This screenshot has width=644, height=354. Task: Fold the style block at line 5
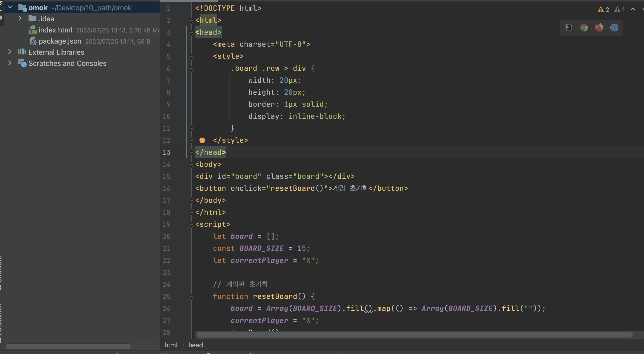tap(192, 56)
